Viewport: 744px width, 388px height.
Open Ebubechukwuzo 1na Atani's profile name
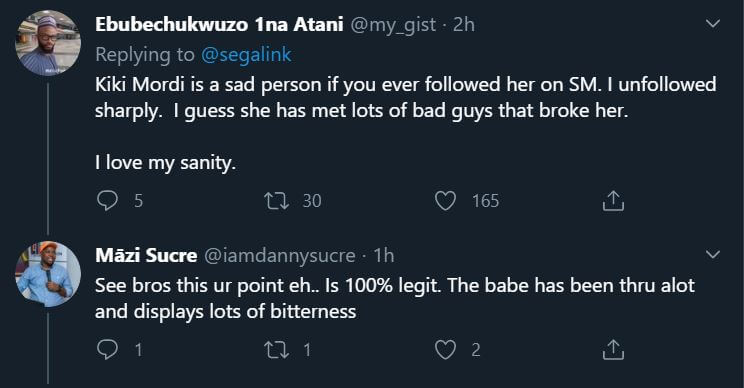(x=219, y=24)
